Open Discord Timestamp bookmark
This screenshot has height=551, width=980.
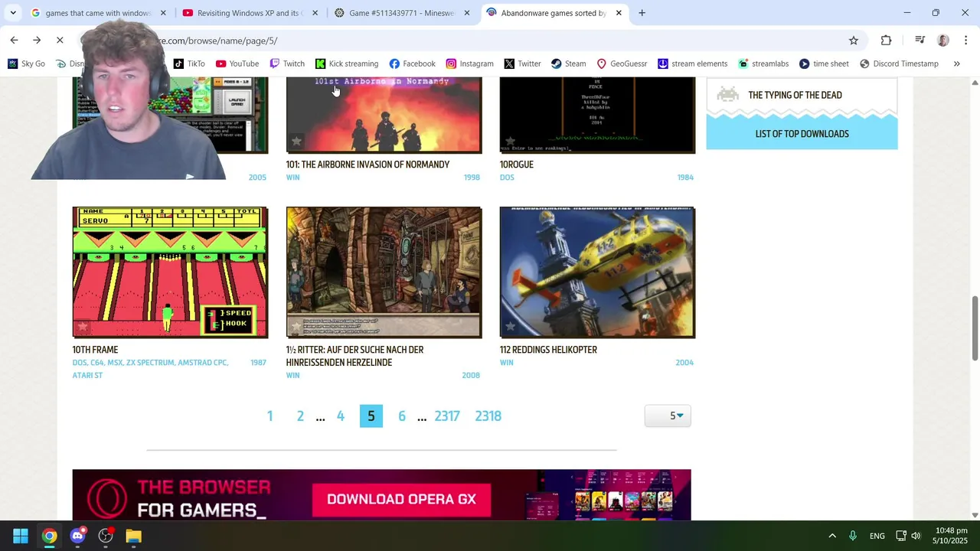pyautogui.click(x=899, y=64)
